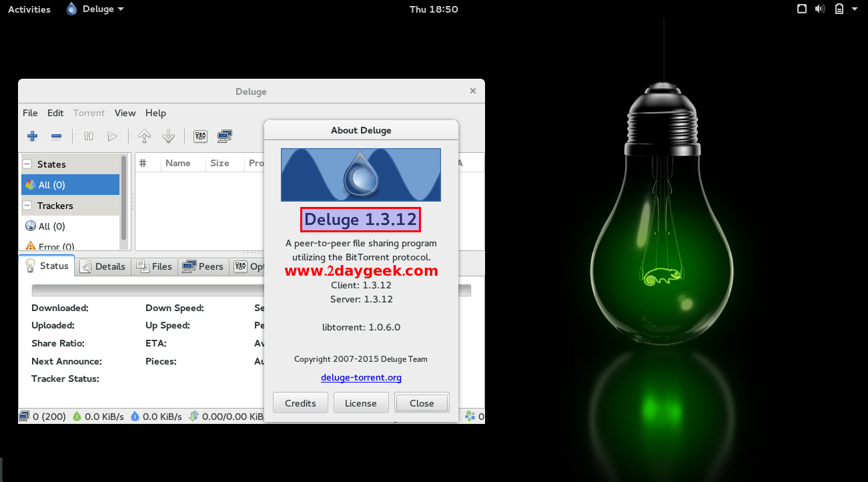Screen dimensions: 868x482
Task: Click the Next Announce: label
Action: pos(67,361)
